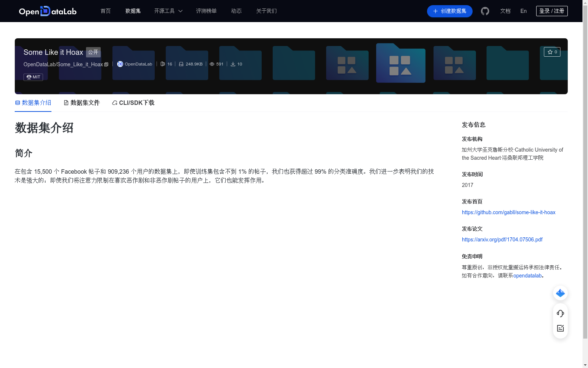
Task: Click the OpenDataLab logo in top-left corner
Action: click(47, 11)
